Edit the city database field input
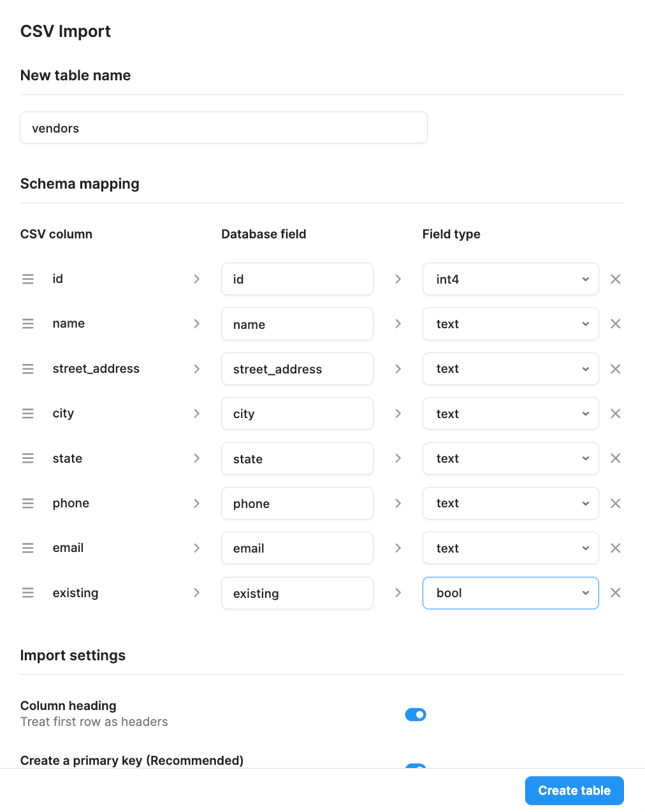The width and height of the screenshot is (645, 812). pos(297,414)
